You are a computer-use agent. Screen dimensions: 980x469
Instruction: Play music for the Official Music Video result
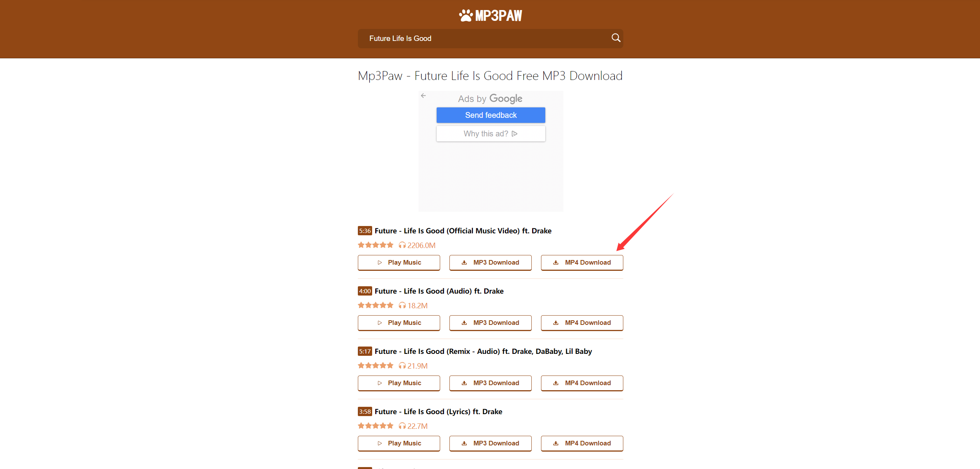(x=399, y=262)
